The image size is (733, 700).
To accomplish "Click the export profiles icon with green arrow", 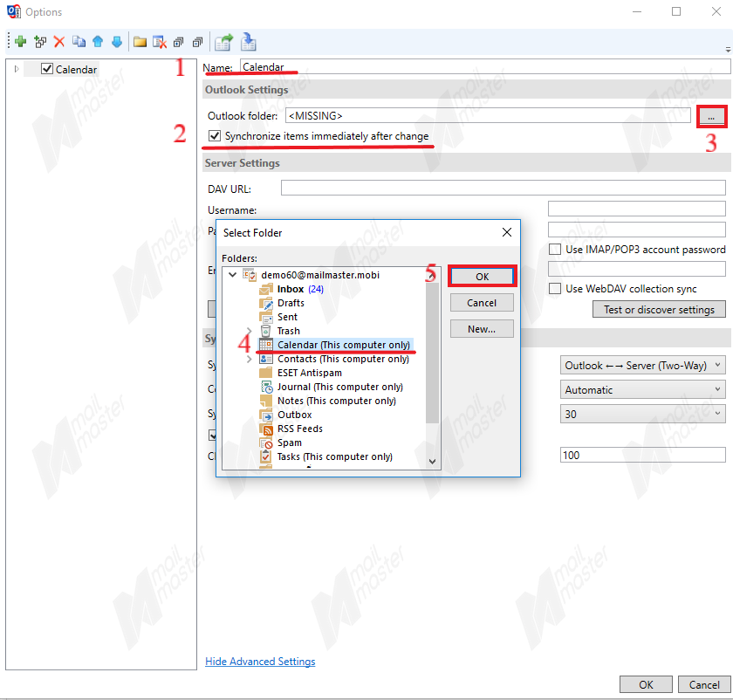I will [223, 41].
